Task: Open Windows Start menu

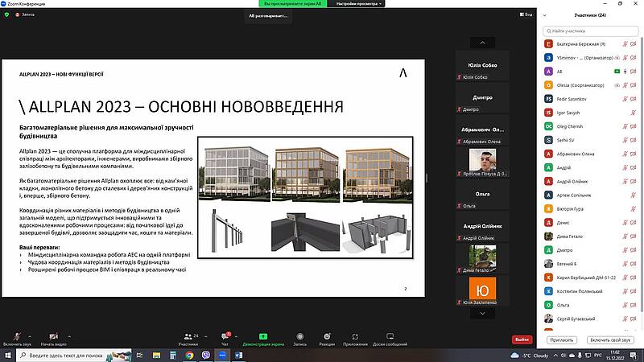Action: pyautogui.click(x=7, y=356)
